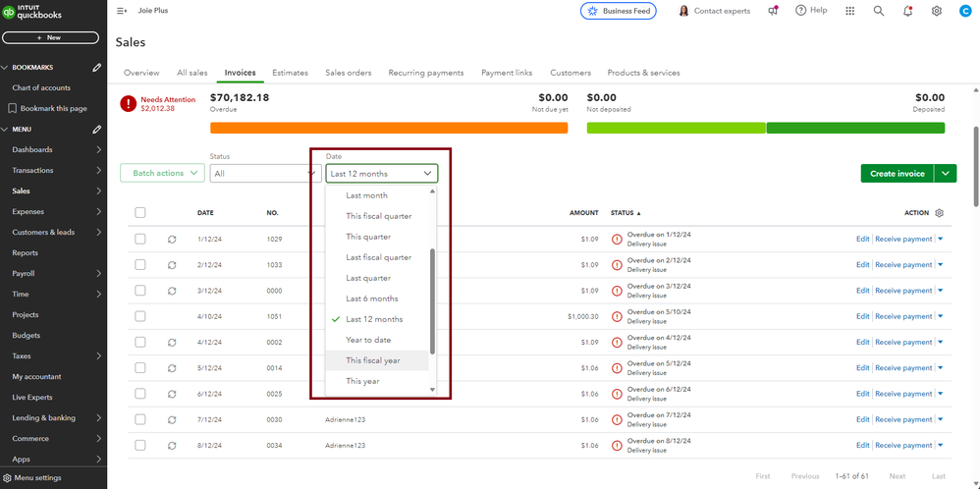
Task: Open Menu settings gear at sidebar bottom
Action: 8,478
